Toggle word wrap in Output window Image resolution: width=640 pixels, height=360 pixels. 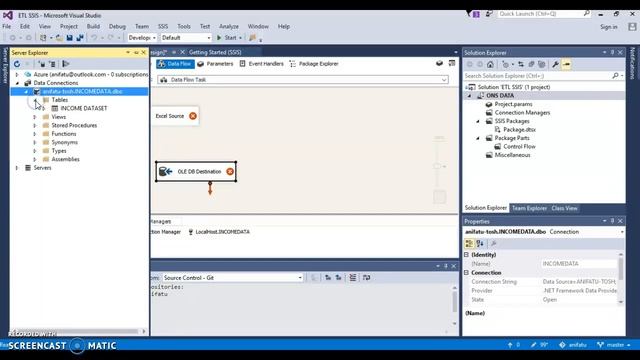click(367, 278)
